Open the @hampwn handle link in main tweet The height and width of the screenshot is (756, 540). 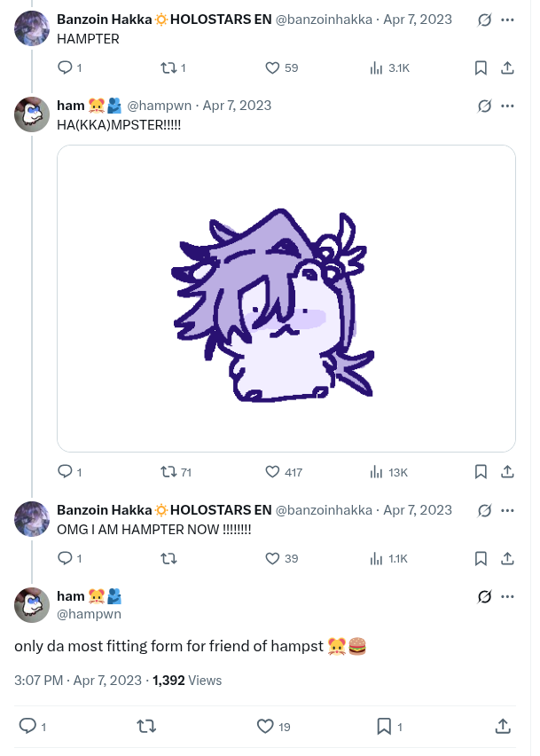(89, 613)
